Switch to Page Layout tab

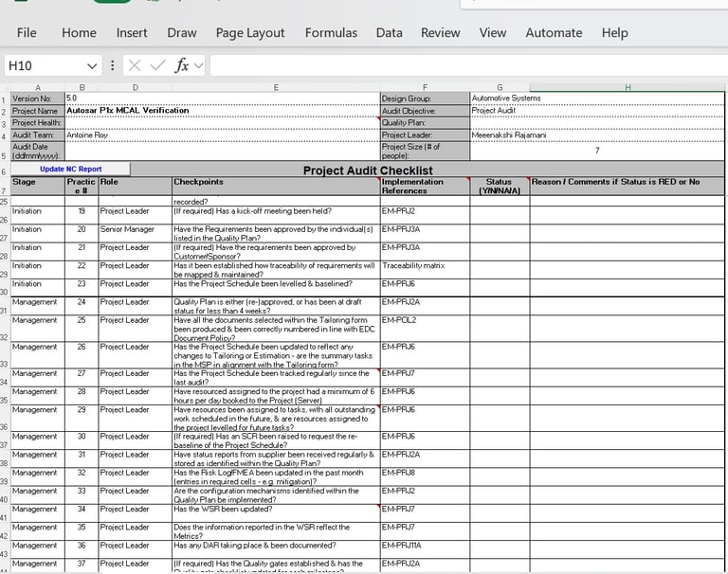pos(250,33)
